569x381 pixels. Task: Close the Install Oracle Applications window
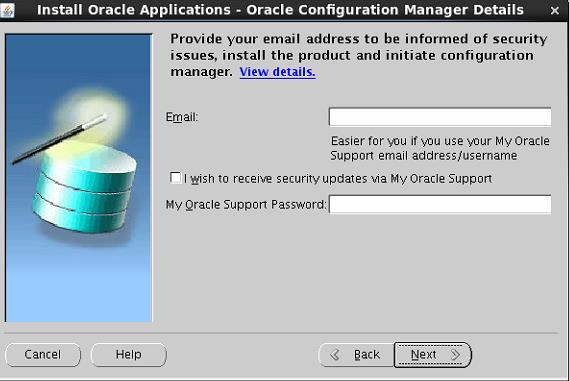click(x=554, y=11)
